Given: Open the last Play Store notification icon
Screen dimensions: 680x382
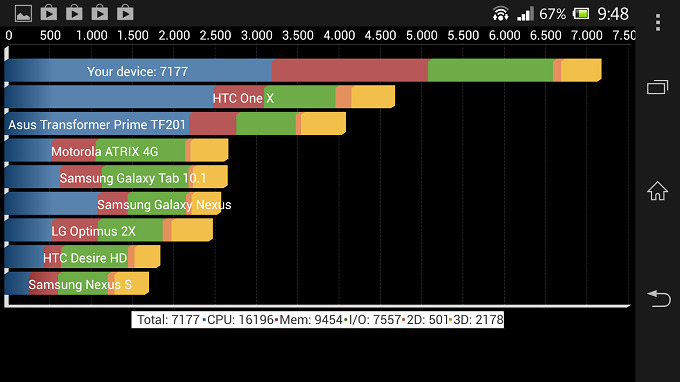Looking at the screenshot, I should pyautogui.click(x=125, y=13).
